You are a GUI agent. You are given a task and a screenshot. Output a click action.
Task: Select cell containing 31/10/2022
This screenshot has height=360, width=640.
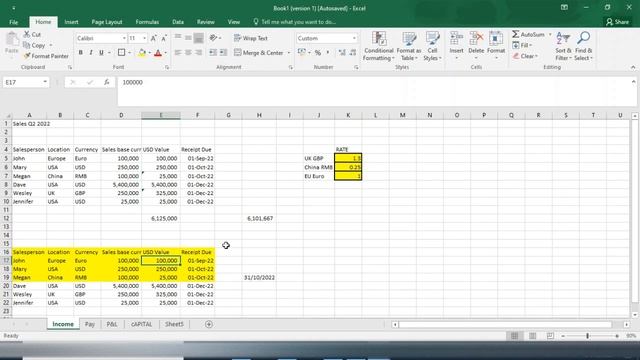coord(259,278)
